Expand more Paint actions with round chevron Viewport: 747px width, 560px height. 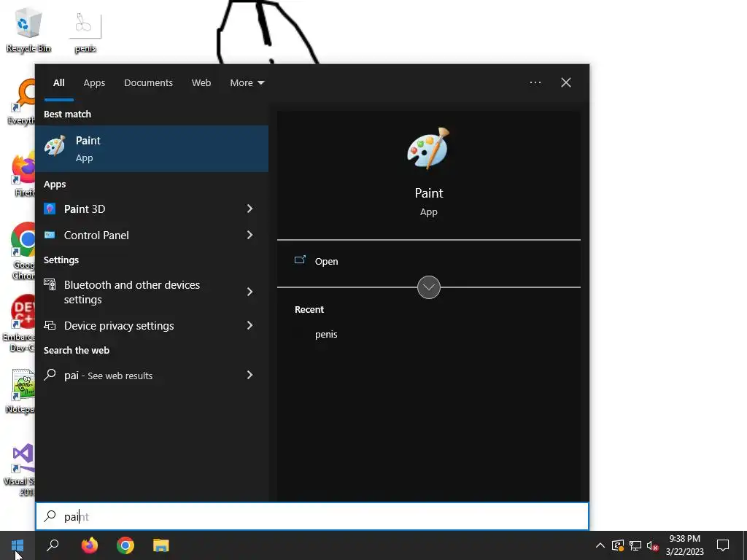pyautogui.click(x=428, y=287)
